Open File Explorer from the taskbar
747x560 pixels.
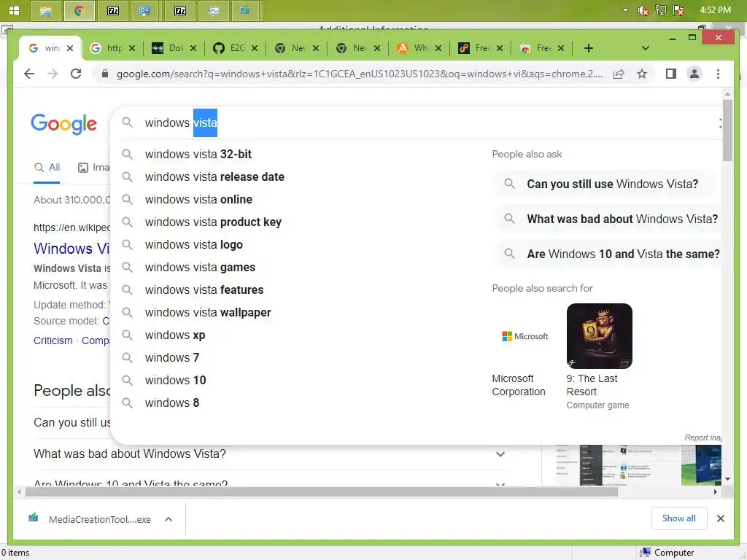[x=46, y=11]
